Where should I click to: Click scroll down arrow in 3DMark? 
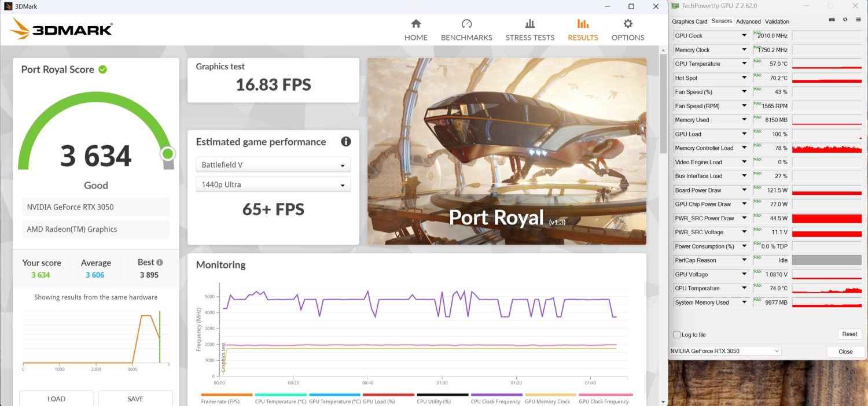[x=663, y=401]
